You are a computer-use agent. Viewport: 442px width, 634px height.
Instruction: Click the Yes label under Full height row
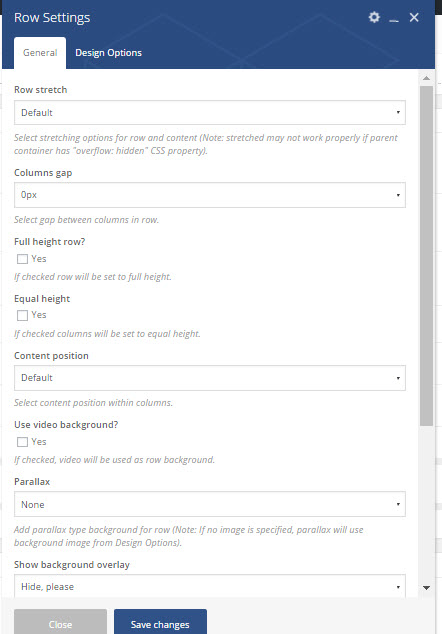click(39, 258)
